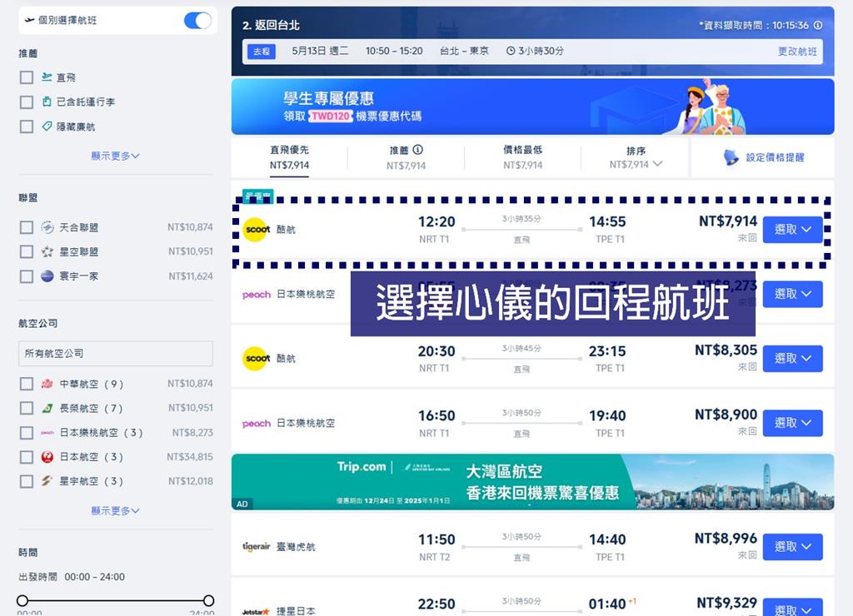The height and width of the screenshot is (616, 853).
Task: Click the Star Alliance 星空聯盟 logo icon
Action: click(47, 251)
